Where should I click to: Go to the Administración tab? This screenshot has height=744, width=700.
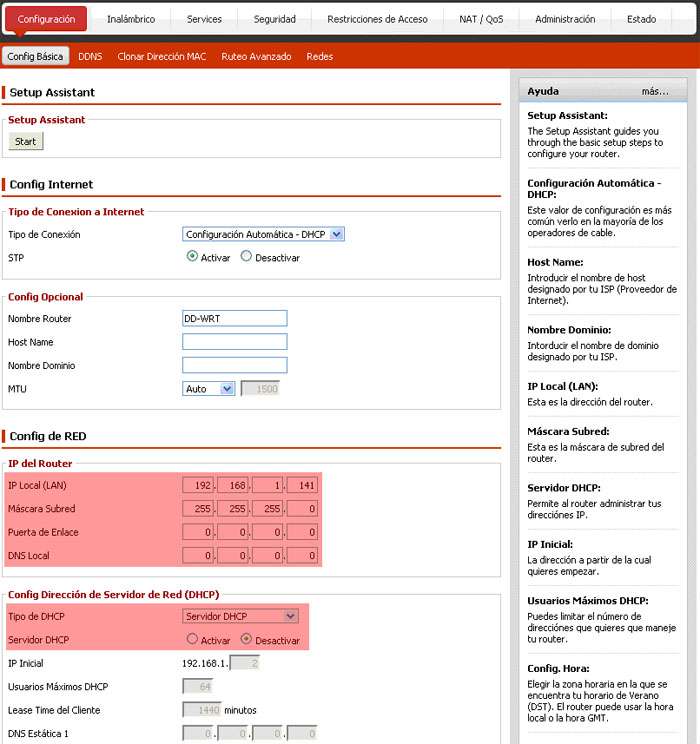point(564,19)
